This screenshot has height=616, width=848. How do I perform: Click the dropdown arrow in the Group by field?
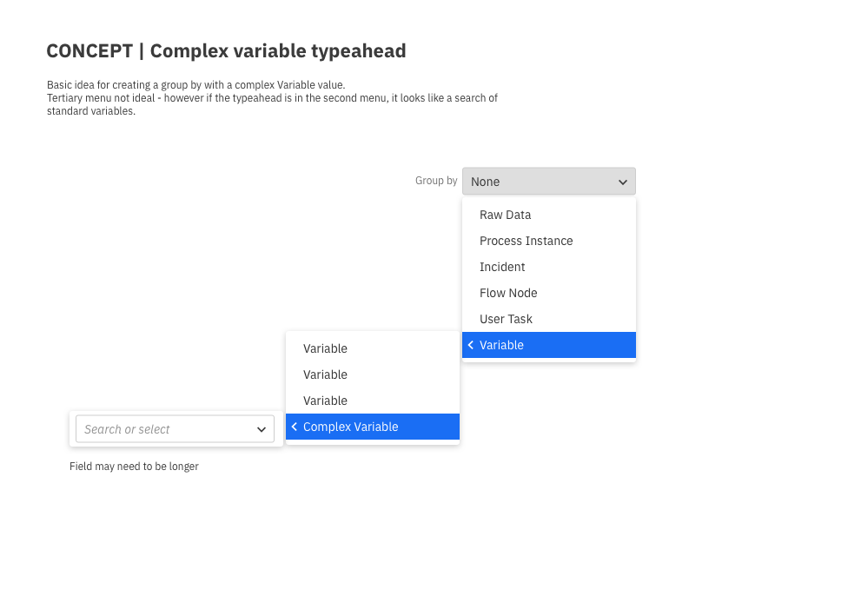pyautogui.click(x=622, y=182)
